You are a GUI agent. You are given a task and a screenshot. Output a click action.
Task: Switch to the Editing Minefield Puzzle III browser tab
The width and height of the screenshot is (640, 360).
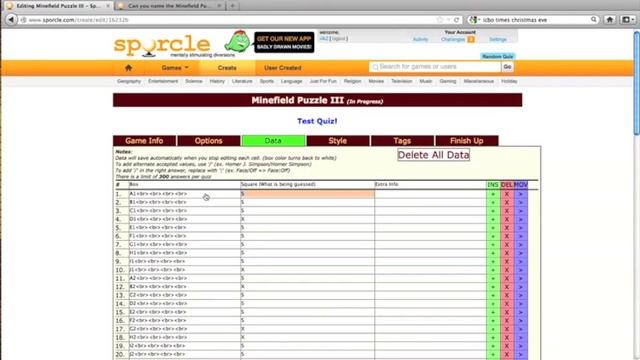tap(58, 6)
